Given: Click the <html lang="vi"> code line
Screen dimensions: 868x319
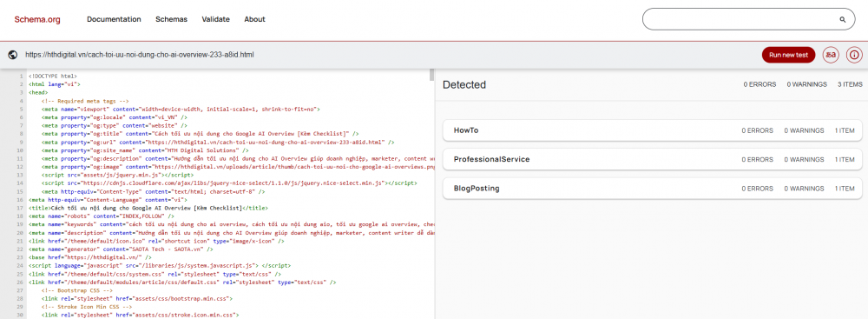Looking at the screenshot, I should tap(55, 84).
